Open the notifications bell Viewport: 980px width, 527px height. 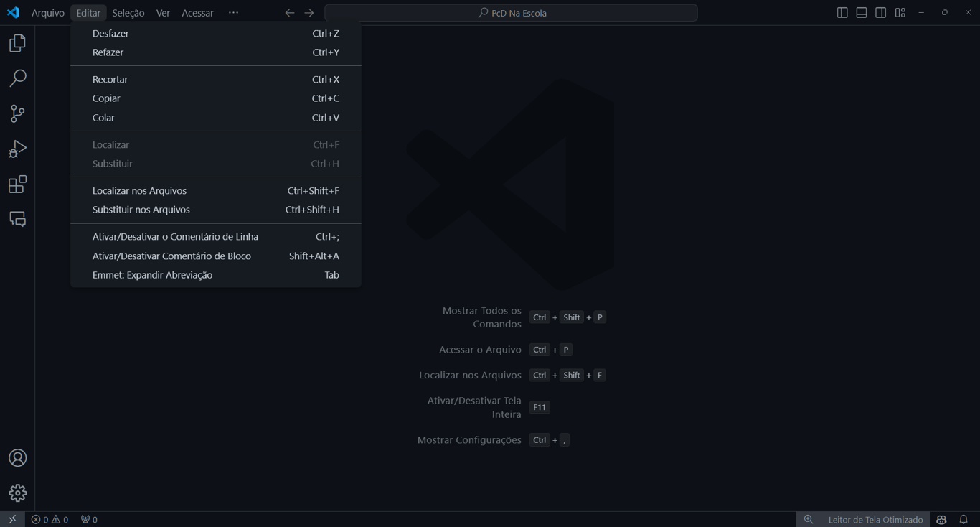(963, 519)
